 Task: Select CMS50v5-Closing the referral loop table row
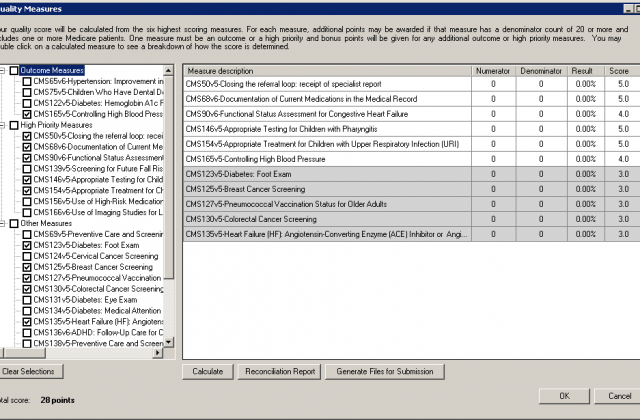tap(411, 84)
